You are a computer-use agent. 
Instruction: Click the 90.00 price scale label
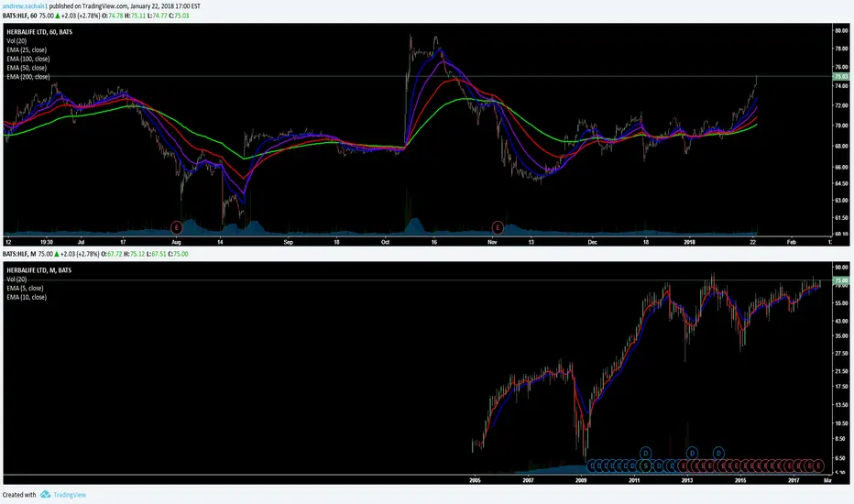[841, 268]
